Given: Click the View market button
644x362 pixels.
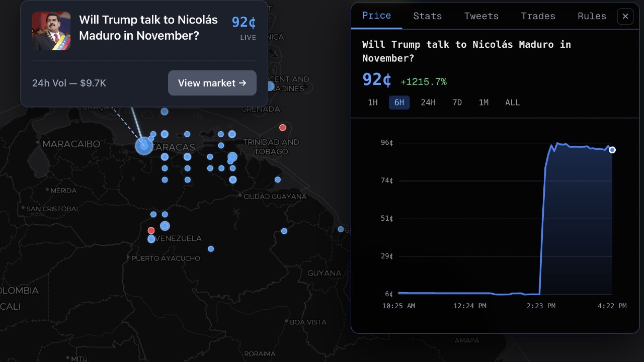Looking at the screenshot, I should click(x=212, y=82).
